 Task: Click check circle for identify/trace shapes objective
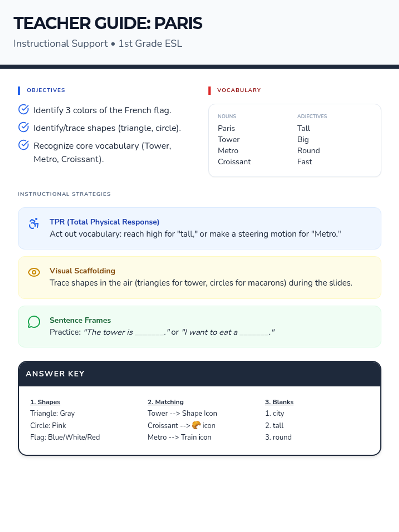pos(24,127)
